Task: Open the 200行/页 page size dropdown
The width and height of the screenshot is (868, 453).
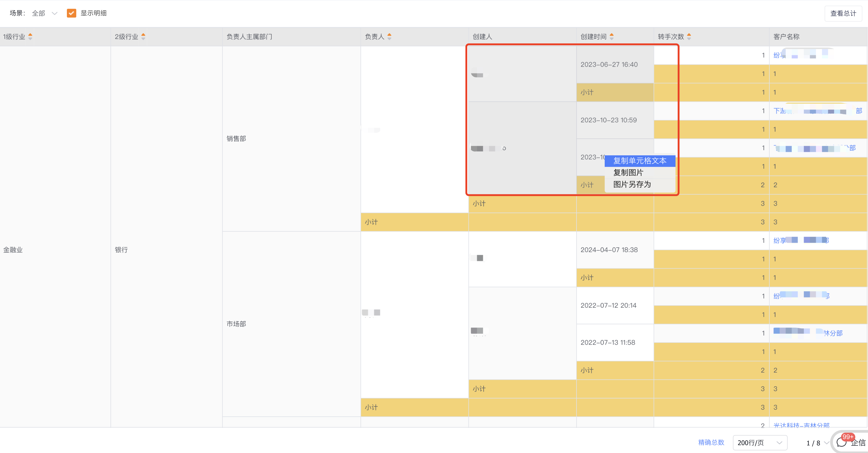Action: point(760,442)
